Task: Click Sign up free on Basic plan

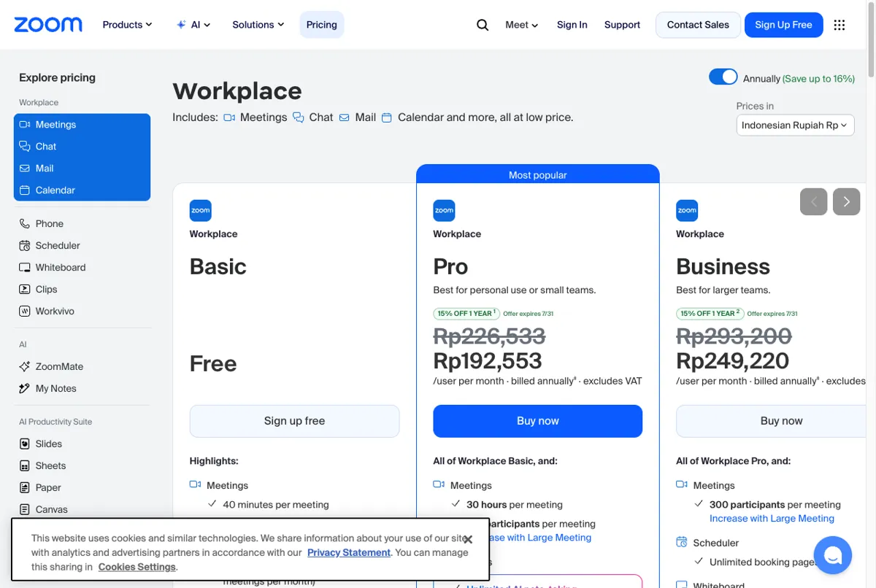Action: pos(295,421)
